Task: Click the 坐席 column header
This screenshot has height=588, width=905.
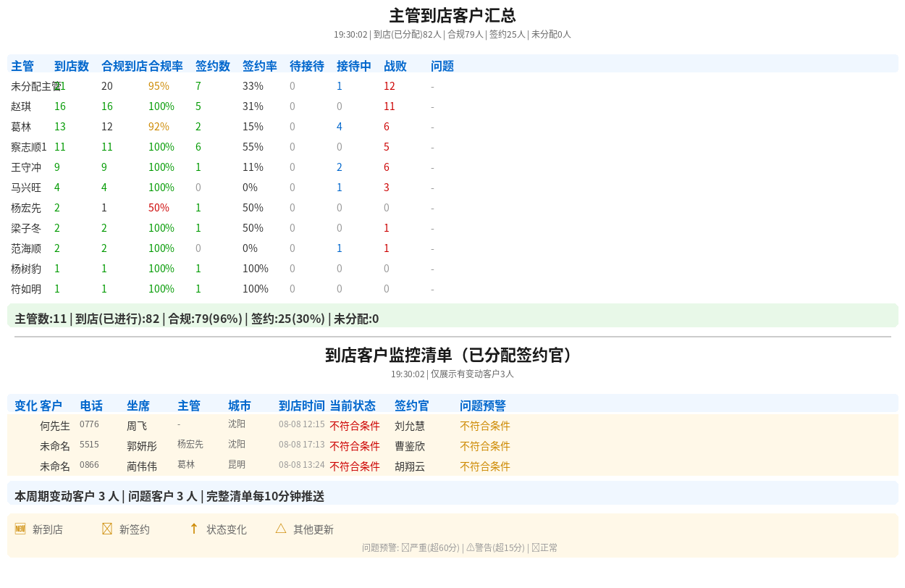Action: 138,406
